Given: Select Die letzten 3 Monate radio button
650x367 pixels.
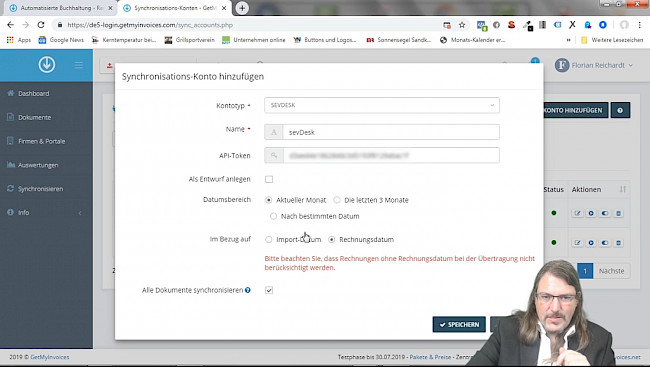Looking at the screenshot, I should click(x=337, y=200).
